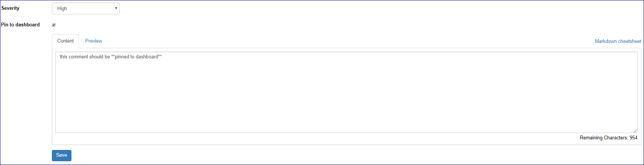Image resolution: width=644 pixels, height=165 pixels.
Task: Click the Severity dropdown arrow
Action: pyautogui.click(x=116, y=8)
